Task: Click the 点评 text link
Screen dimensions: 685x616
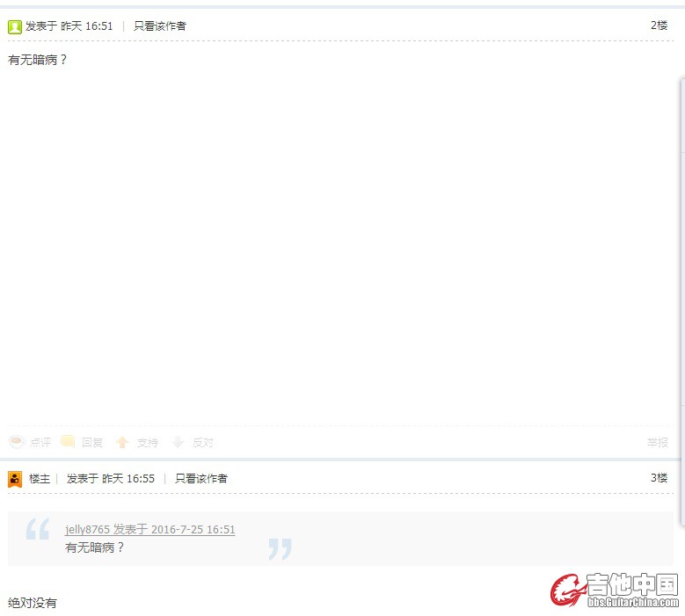Action: (40, 443)
